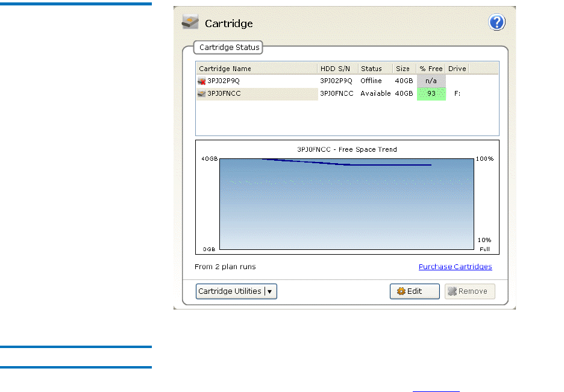Select cartridge row name 3PJ02P9Q
Screen dimensions: 564x392
tap(224, 81)
